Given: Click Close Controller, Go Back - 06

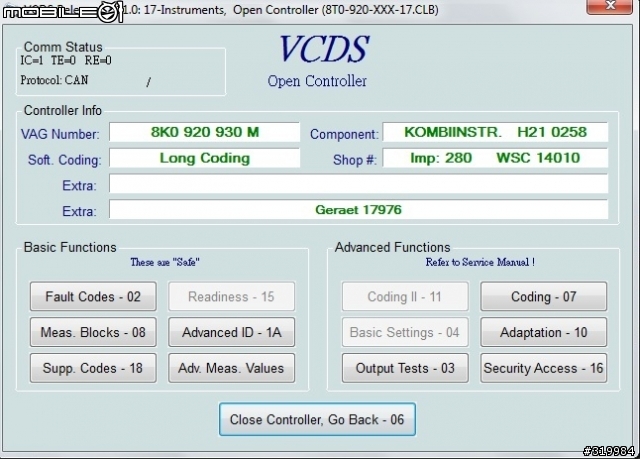Looking at the screenshot, I should click(317, 419).
